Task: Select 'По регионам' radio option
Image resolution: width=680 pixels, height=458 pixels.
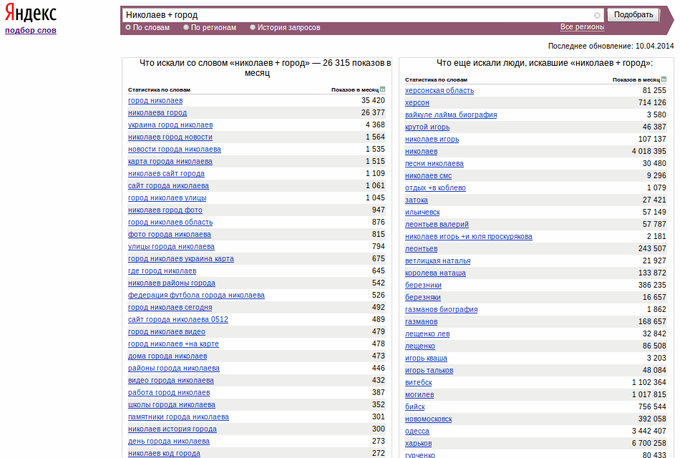Action: (186, 27)
